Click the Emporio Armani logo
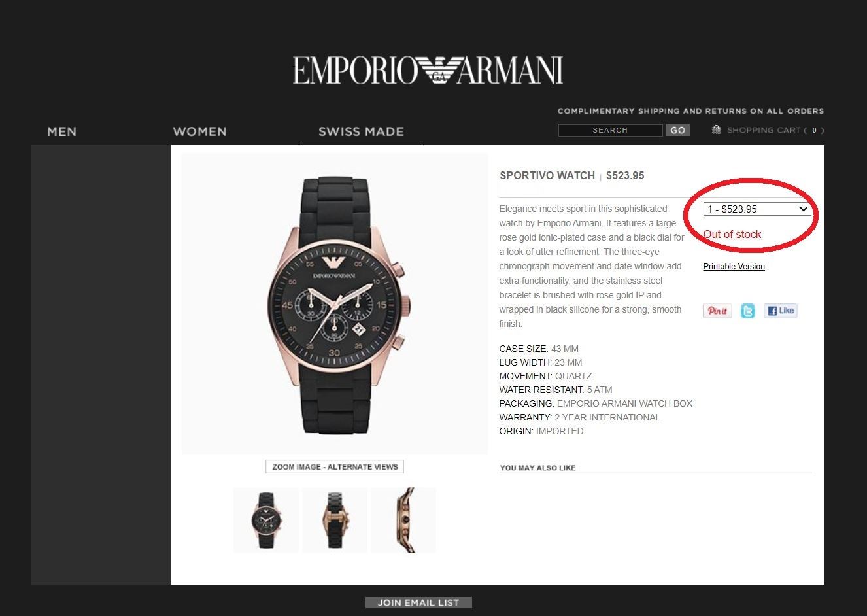The image size is (867, 616). click(428, 70)
